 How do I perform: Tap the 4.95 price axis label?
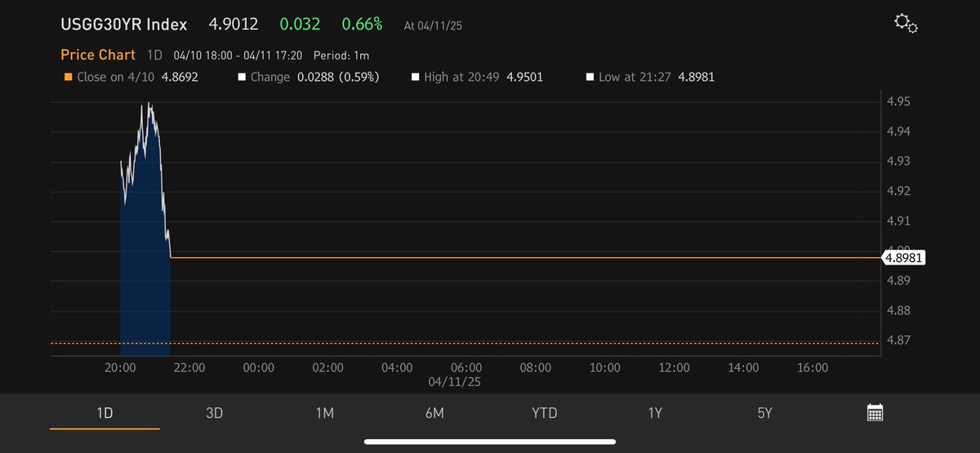point(898,102)
